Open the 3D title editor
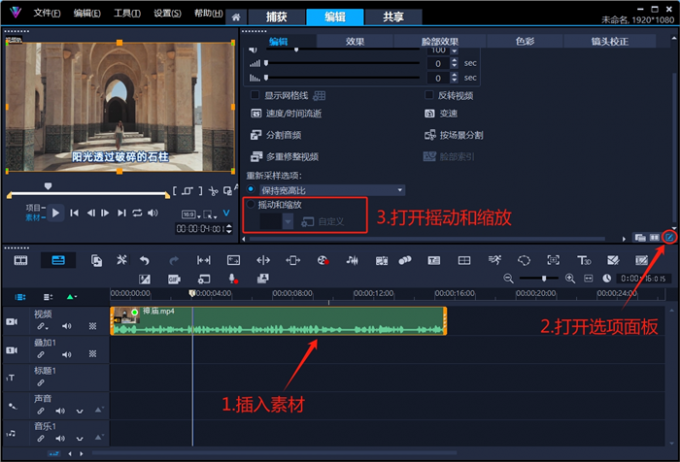Image resolution: width=680 pixels, height=462 pixels. pos(584,260)
